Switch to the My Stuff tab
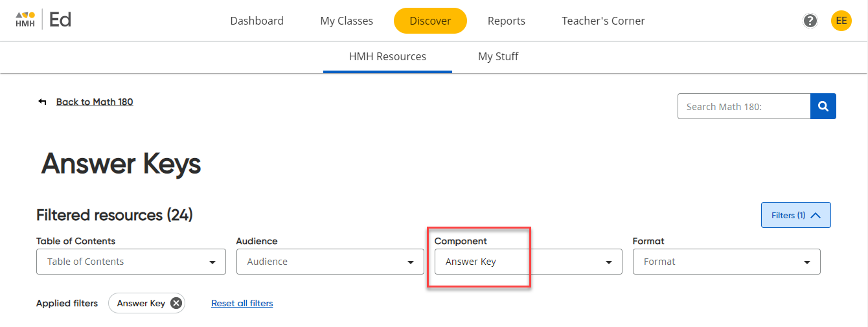The width and height of the screenshot is (868, 327). (498, 56)
